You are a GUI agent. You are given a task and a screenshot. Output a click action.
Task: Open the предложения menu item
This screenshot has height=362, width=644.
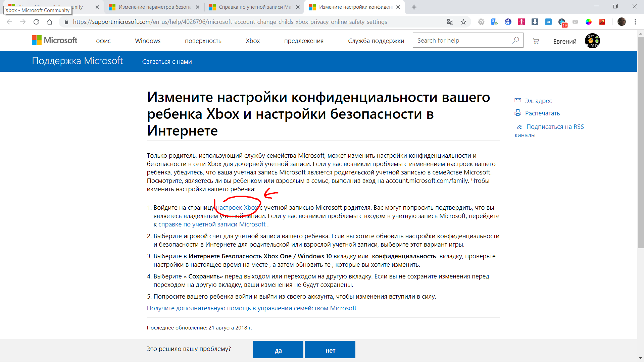click(x=304, y=41)
